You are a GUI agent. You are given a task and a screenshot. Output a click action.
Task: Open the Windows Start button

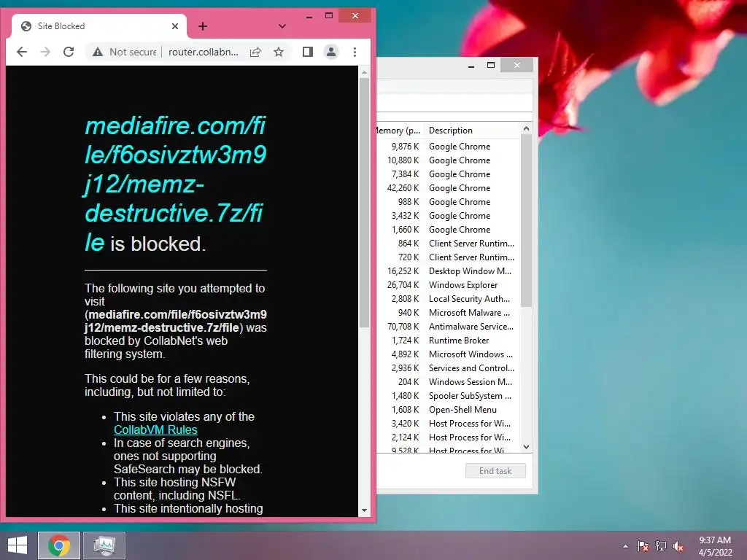(18, 545)
